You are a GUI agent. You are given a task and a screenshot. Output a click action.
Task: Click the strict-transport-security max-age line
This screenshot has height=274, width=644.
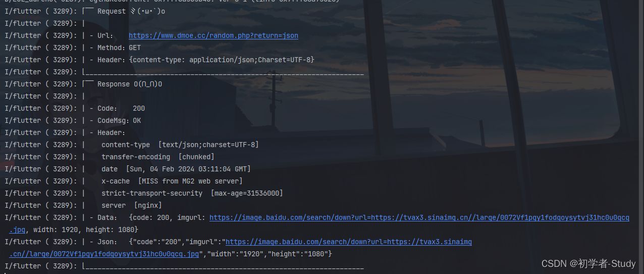click(192, 193)
